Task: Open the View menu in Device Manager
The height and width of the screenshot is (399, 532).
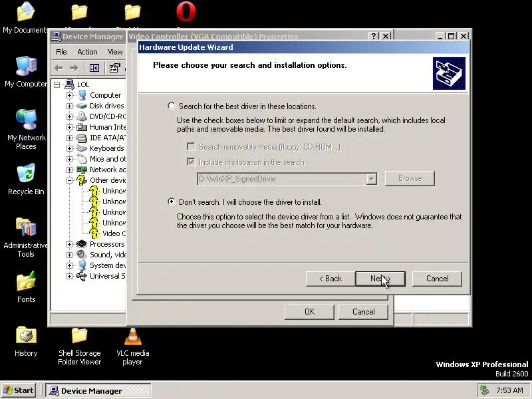Action: [x=115, y=52]
